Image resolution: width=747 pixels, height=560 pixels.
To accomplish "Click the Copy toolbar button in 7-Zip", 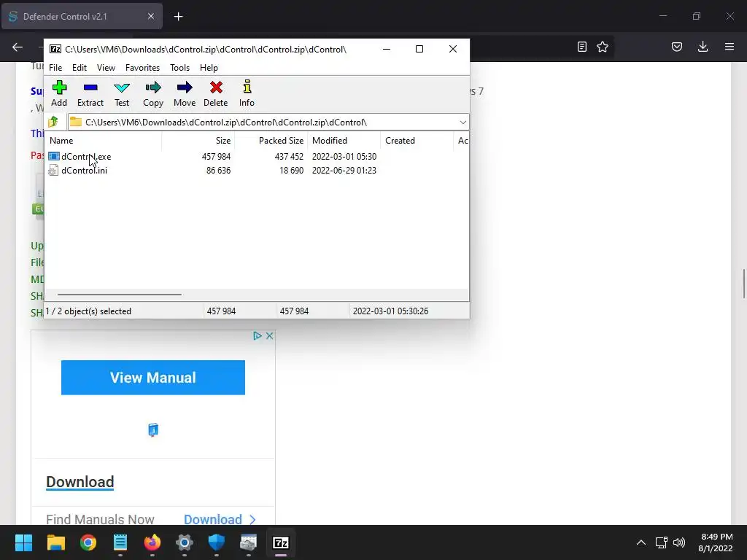I will click(153, 93).
